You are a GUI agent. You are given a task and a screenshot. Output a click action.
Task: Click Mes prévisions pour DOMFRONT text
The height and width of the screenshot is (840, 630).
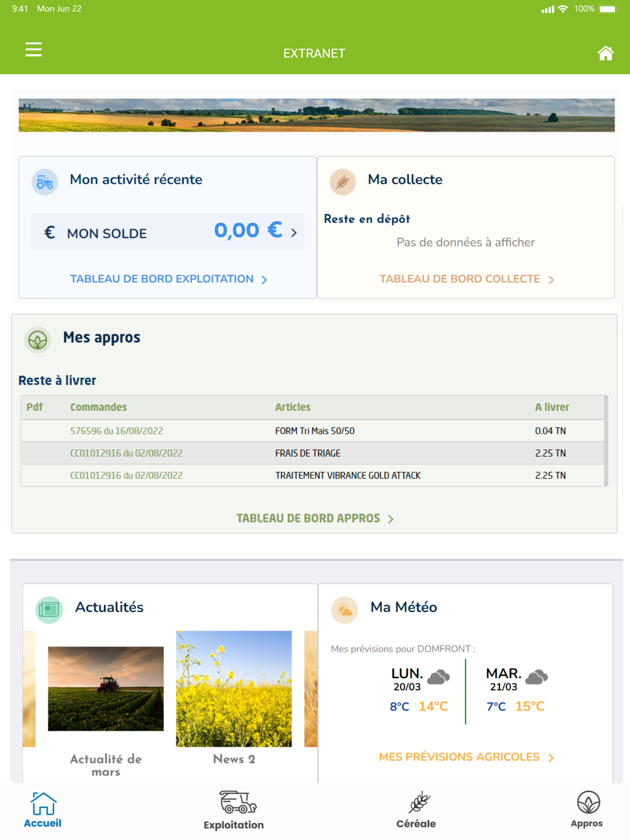[403, 649]
